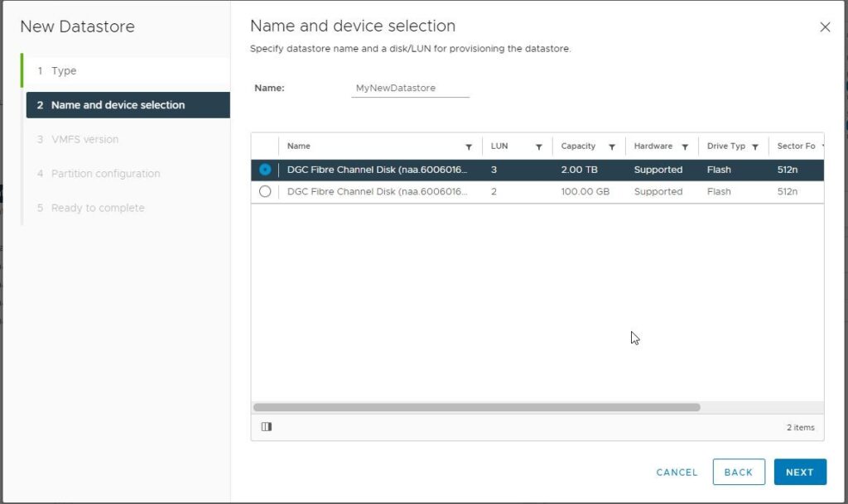Open the Name column filter
The width and height of the screenshot is (848, 504).
470,146
